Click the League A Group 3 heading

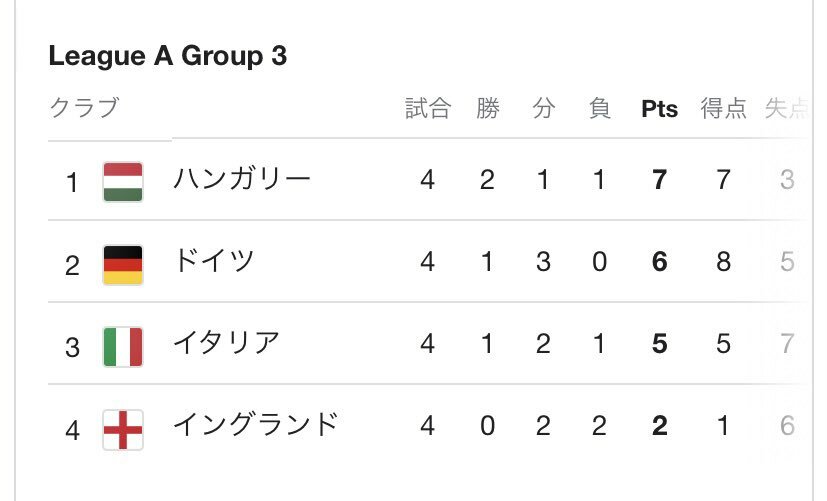pos(167,57)
